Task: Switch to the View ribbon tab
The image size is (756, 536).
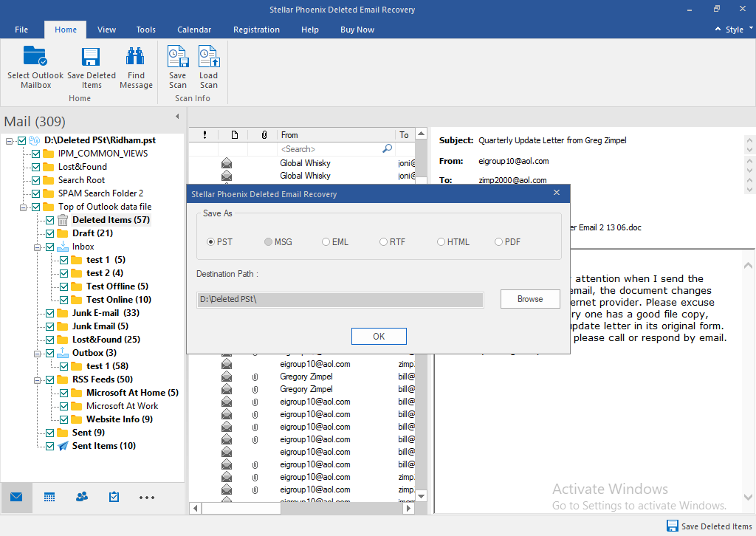Action: (106, 30)
